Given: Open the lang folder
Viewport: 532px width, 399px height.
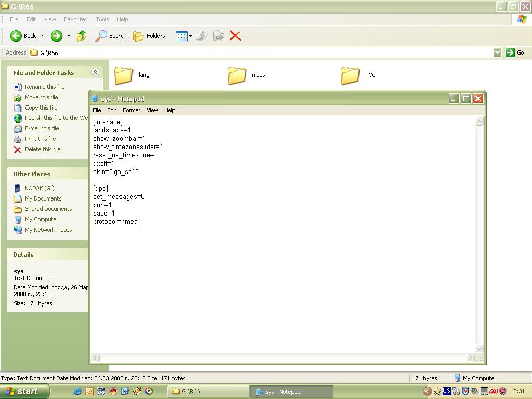Looking at the screenshot, I should point(124,75).
